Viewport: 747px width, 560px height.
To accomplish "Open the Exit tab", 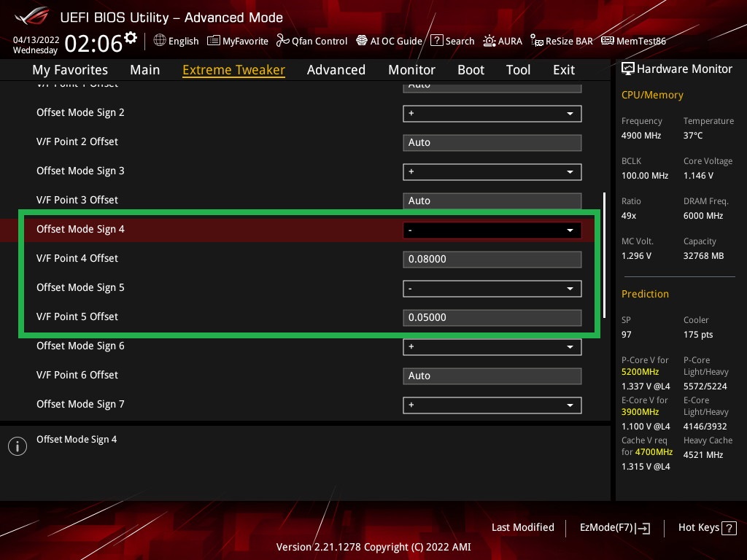I will pos(564,70).
